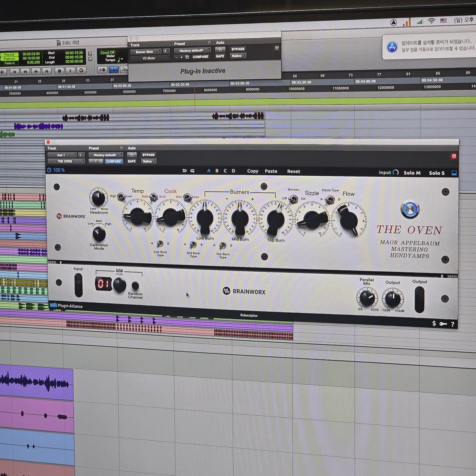Click Copy in The Oven toolbar
Screen dimensions: 476x476
[253, 171]
